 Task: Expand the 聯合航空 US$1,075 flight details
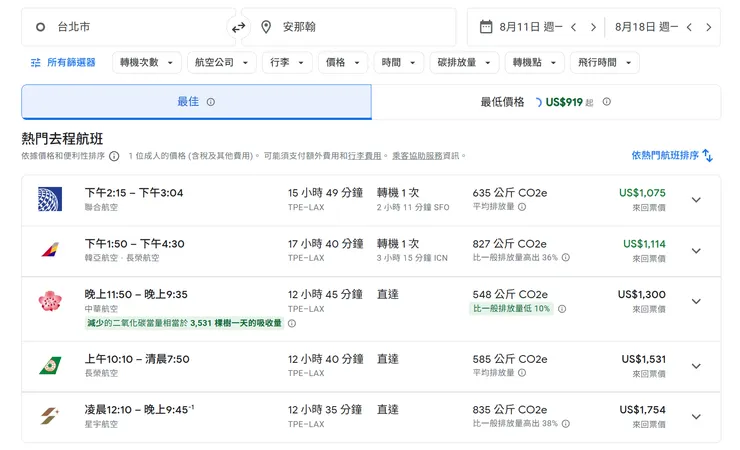click(x=696, y=200)
